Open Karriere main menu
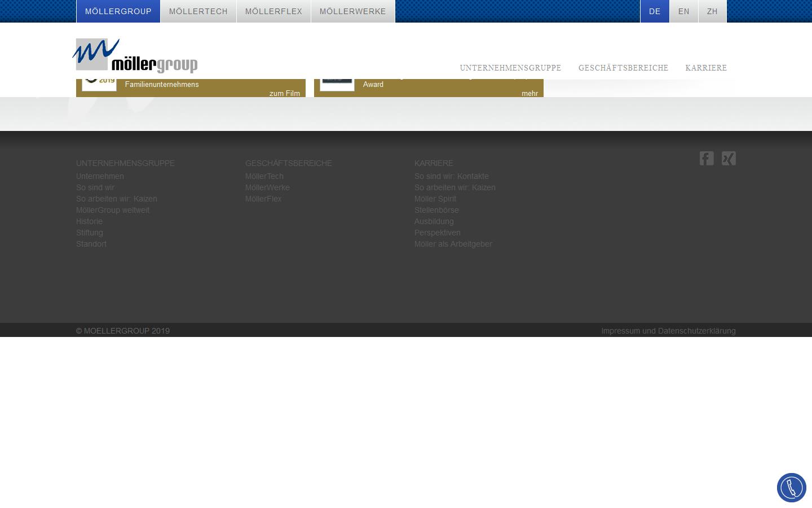The width and height of the screenshot is (812, 508). click(x=706, y=68)
